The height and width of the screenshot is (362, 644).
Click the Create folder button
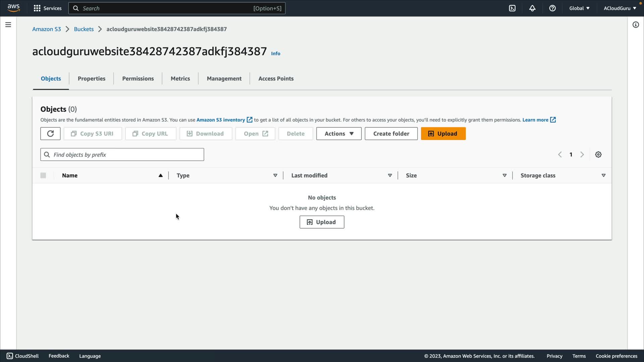[391, 133]
